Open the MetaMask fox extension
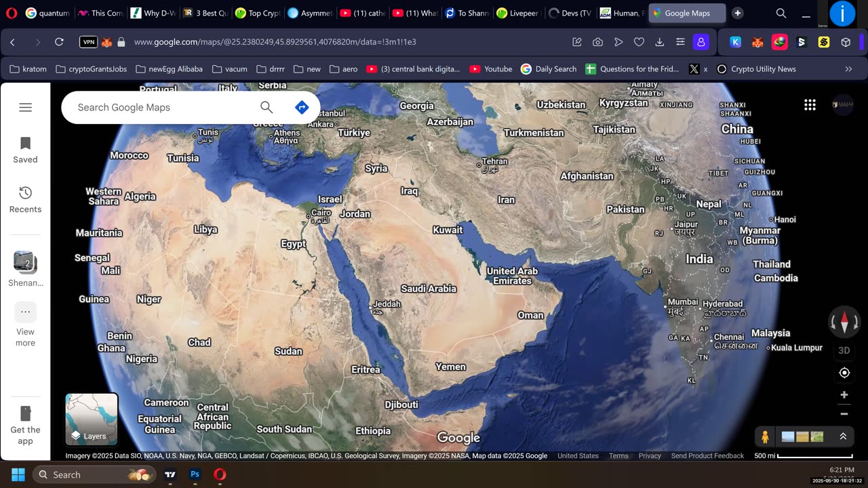The height and width of the screenshot is (488, 868). pos(757,42)
